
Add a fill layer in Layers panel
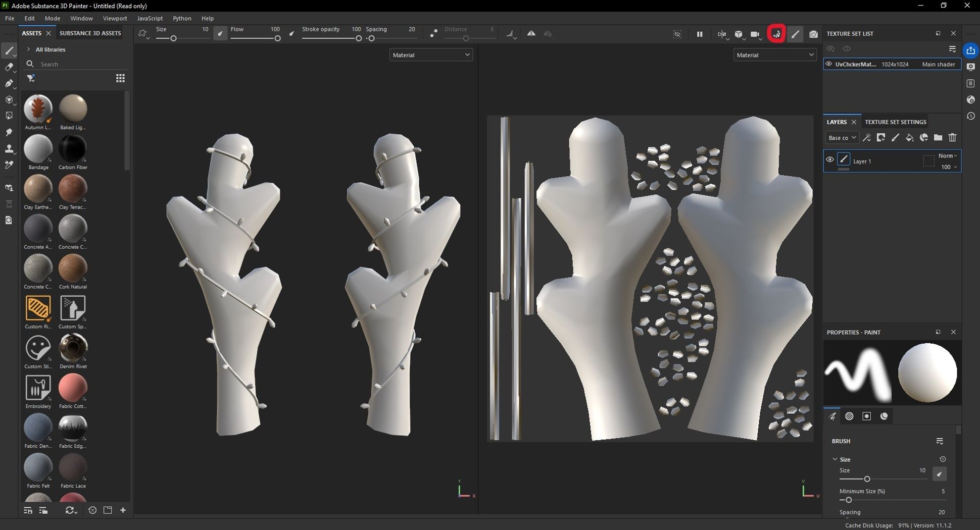[909, 138]
